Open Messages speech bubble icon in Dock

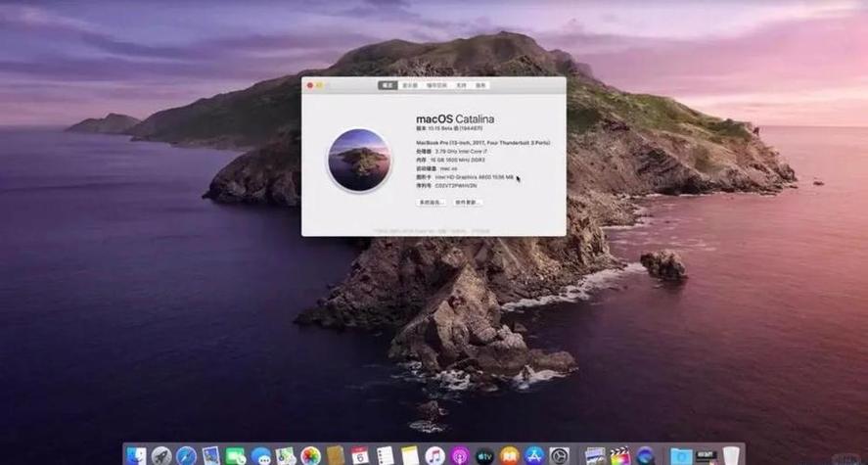coord(260,456)
